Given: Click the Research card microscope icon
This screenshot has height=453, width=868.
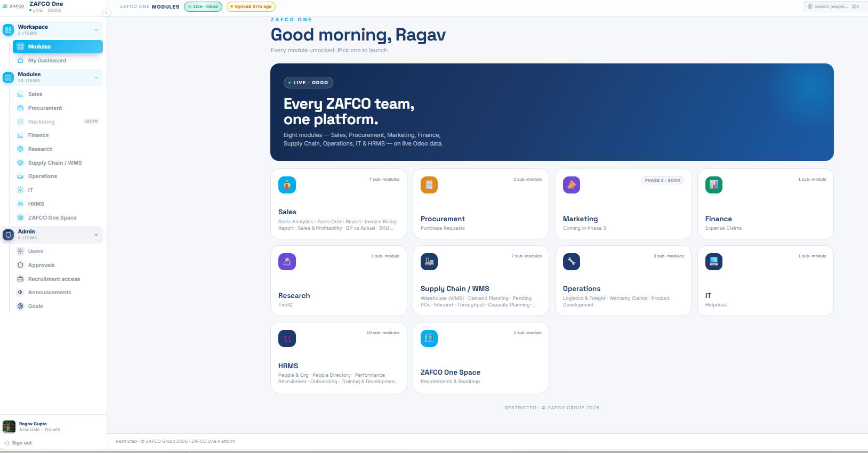Looking at the screenshot, I should [x=287, y=262].
